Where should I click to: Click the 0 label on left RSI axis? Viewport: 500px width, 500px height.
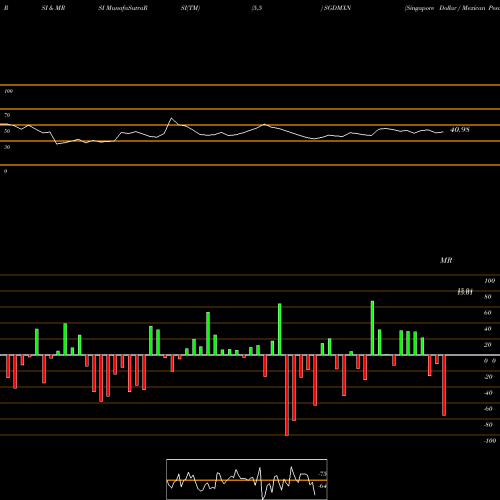point(5,171)
